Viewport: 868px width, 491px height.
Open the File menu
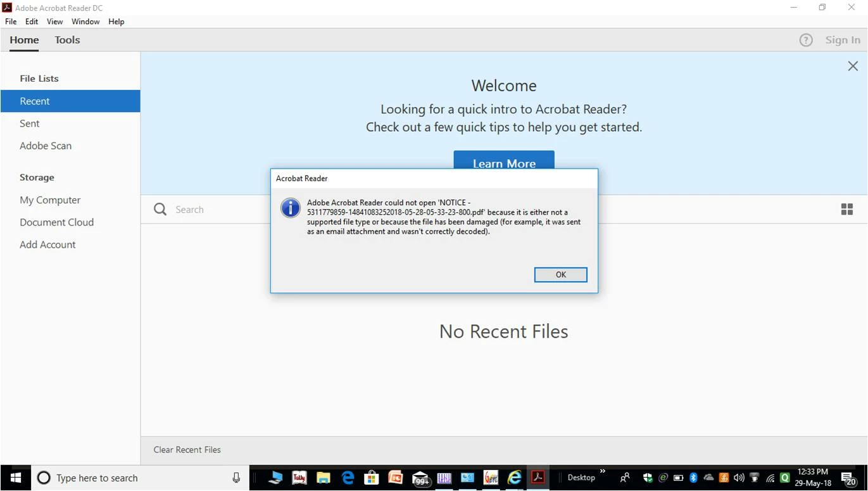point(11,22)
